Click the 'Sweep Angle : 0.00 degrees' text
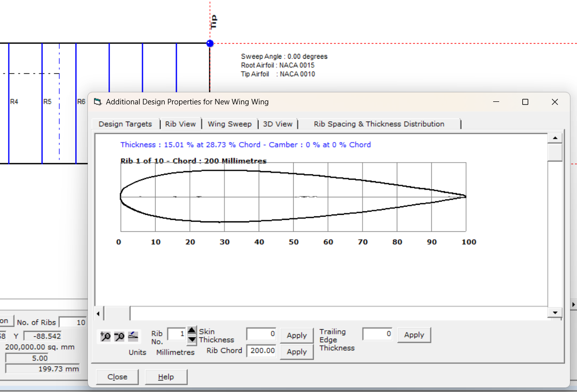The height and width of the screenshot is (392, 577). (x=284, y=56)
